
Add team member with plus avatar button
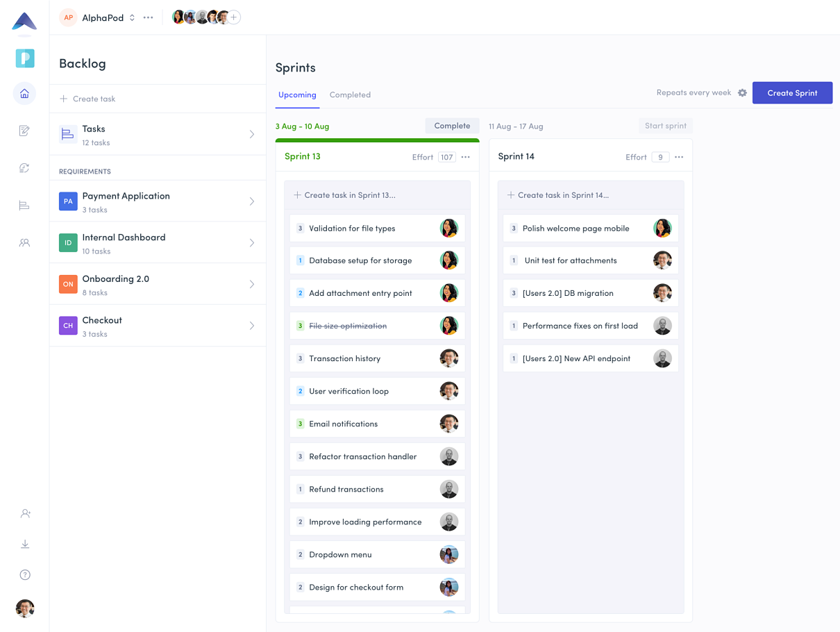click(234, 17)
